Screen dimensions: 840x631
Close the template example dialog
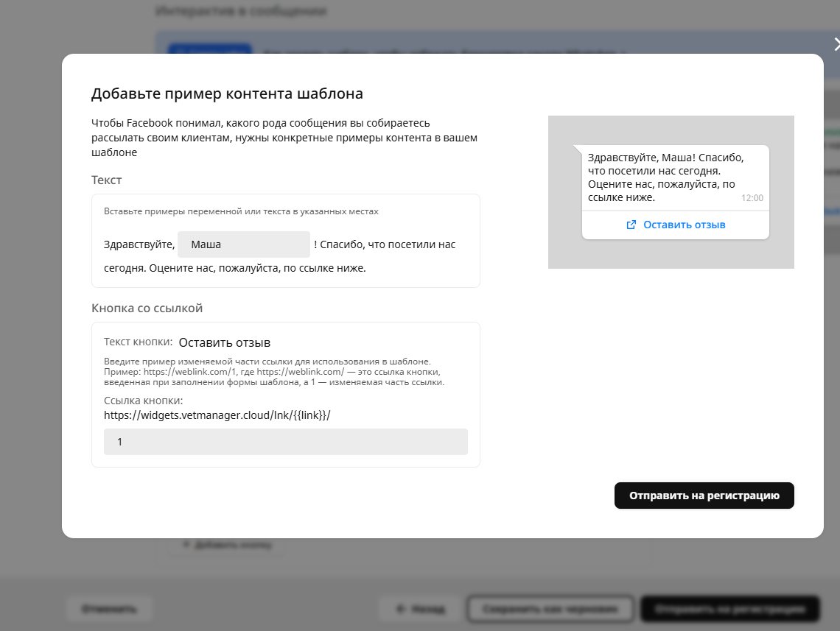click(x=835, y=44)
